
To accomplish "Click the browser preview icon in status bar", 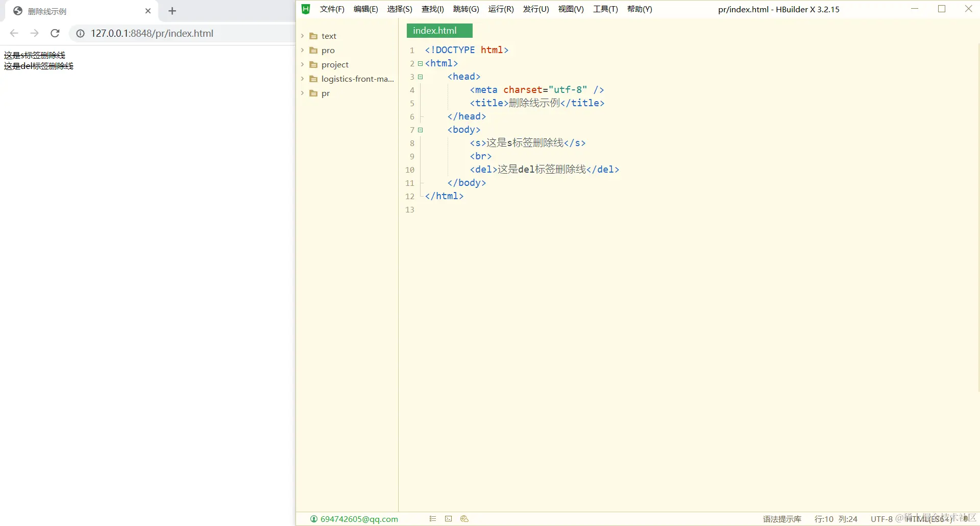I will coord(464,519).
